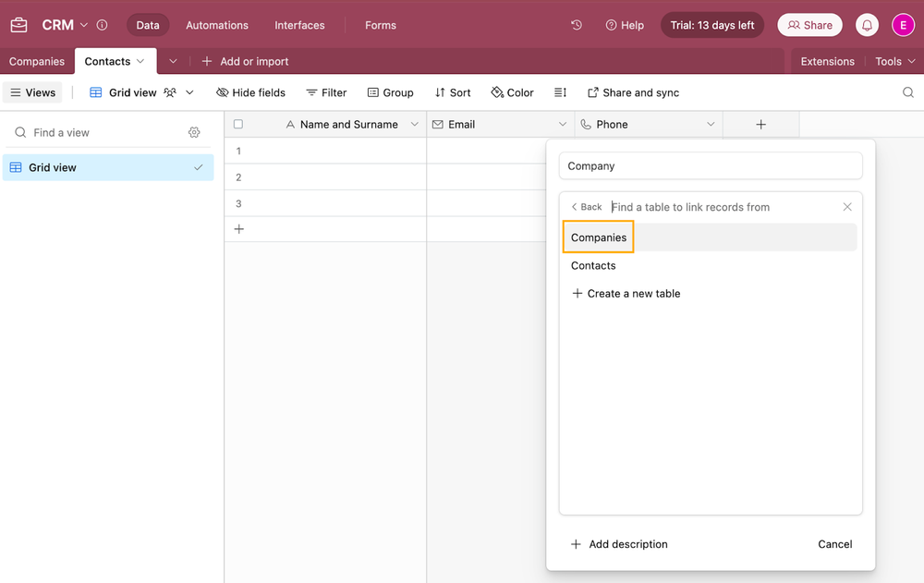This screenshot has height=583, width=924.
Task: Toggle the select-all records checkbox
Action: pyautogui.click(x=237, y=123)
